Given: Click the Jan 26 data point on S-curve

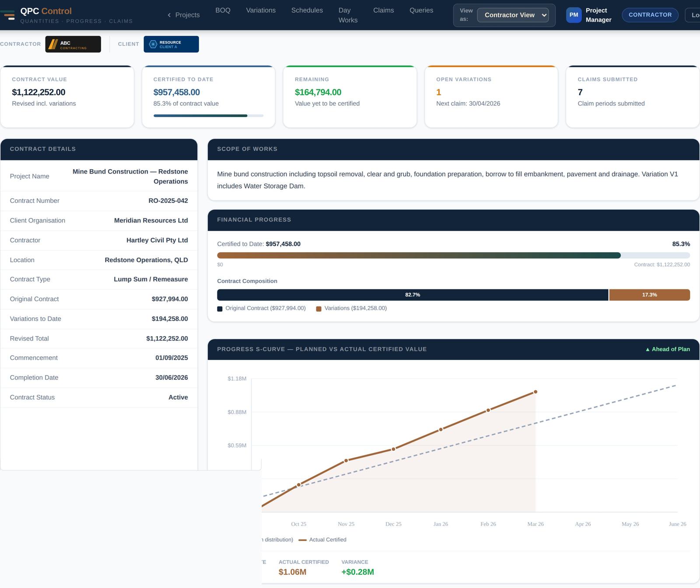Looking at the screenshot, I should point(441,429).
